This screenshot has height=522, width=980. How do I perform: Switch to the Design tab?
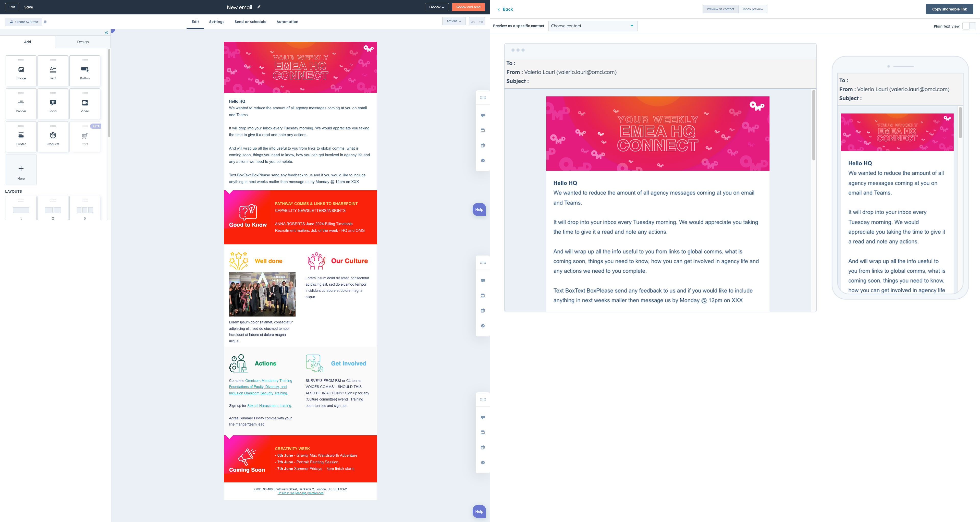click(82, 42)
